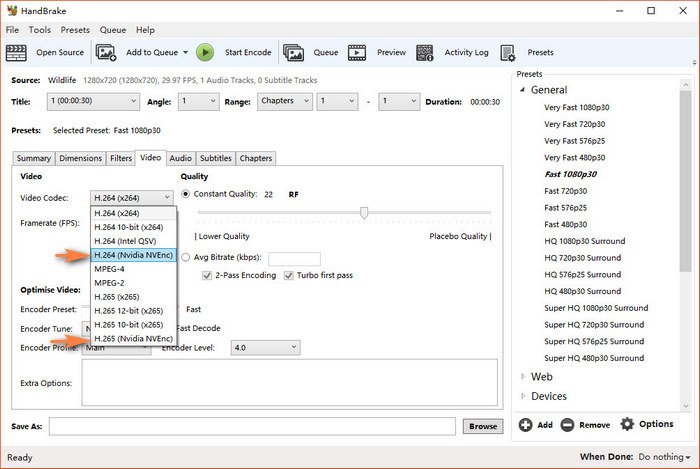Open the Angle dropdown
The height and width of the screenshot is (469, 700).
(199, 101)
